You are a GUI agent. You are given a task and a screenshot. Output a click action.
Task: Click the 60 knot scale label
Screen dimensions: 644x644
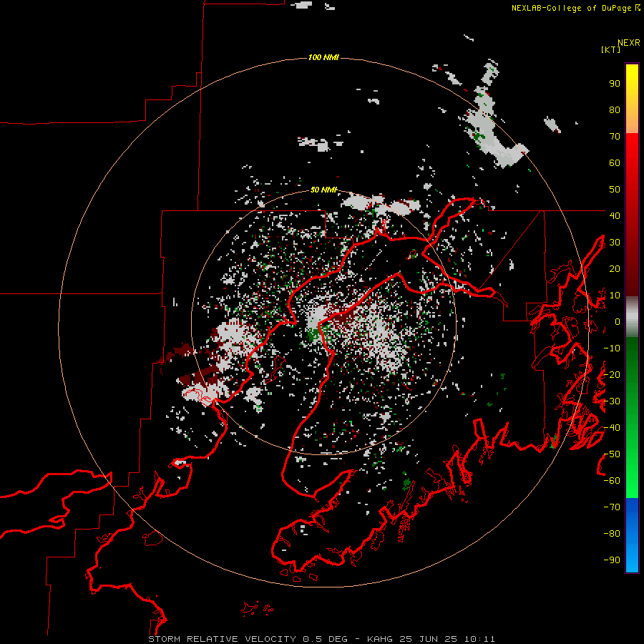pos(615,162)
